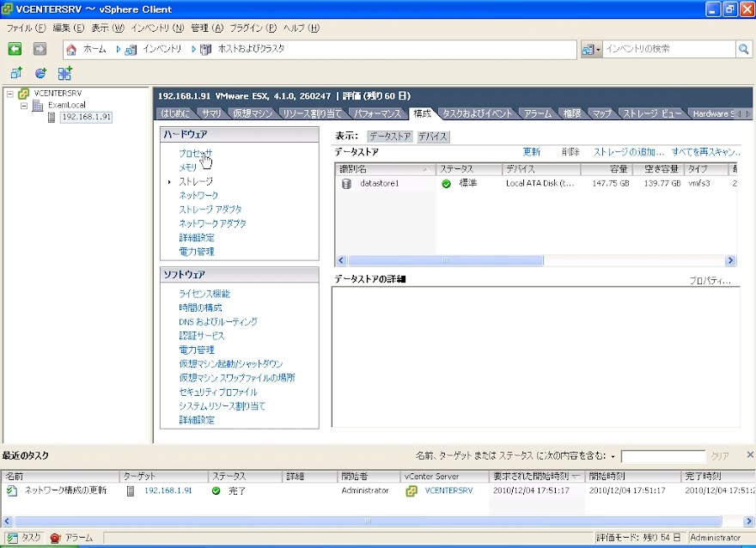Click the すべてを再スキャン link
The image size is (756, 548).
point(705,152)
